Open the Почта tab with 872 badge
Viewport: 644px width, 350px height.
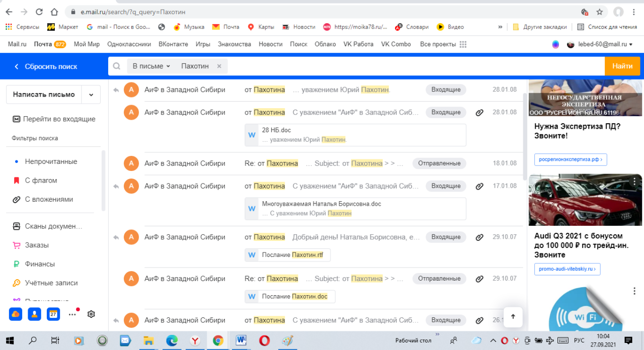tap(50, 44)
